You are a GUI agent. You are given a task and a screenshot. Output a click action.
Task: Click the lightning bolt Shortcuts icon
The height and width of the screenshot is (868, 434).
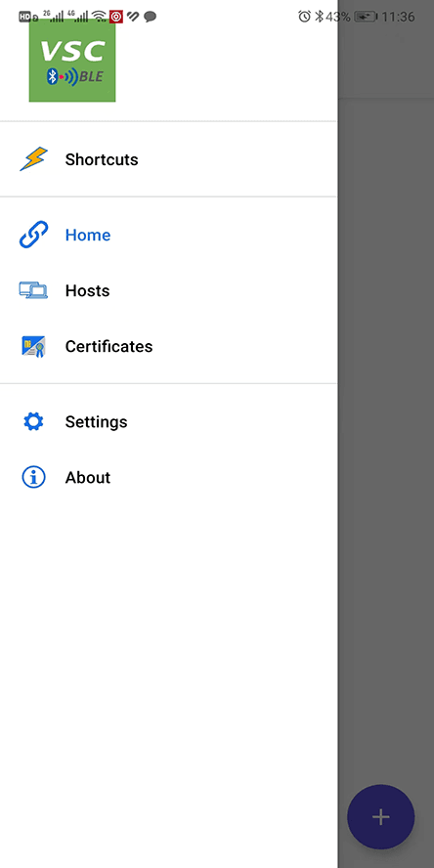coord(34,159)
